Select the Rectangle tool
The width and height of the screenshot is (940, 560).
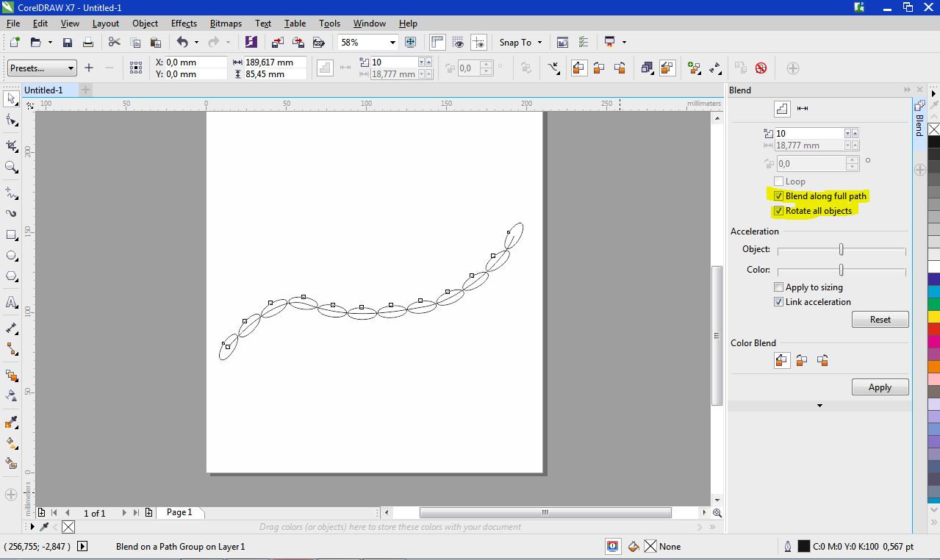[11, 235]
